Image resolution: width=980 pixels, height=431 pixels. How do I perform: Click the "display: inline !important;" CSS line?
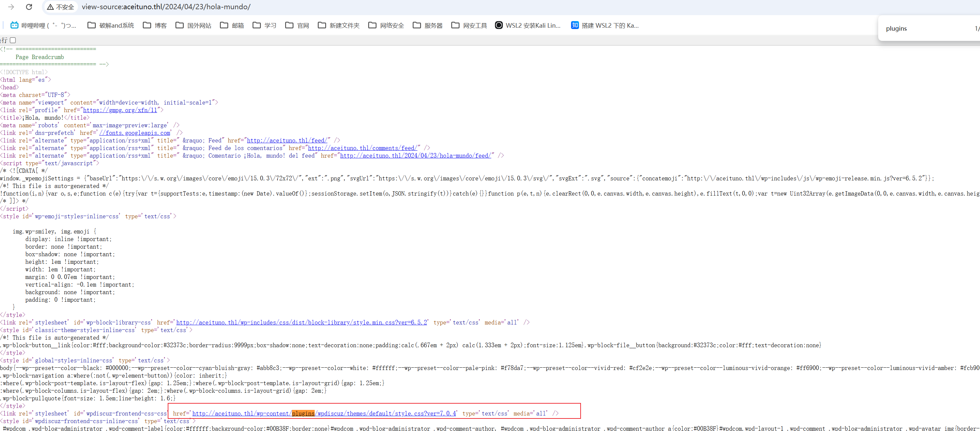69,239
